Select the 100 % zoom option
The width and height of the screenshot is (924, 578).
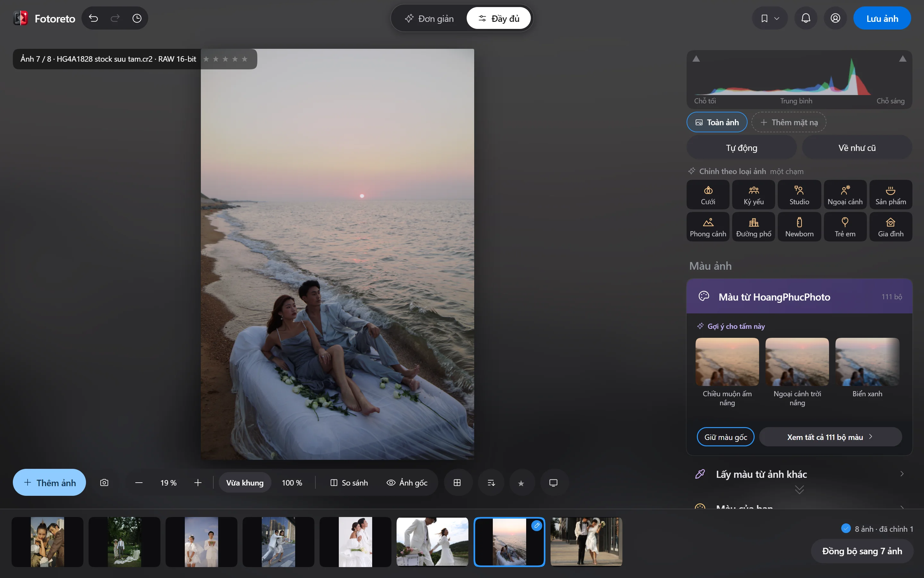tap(292, 483)
